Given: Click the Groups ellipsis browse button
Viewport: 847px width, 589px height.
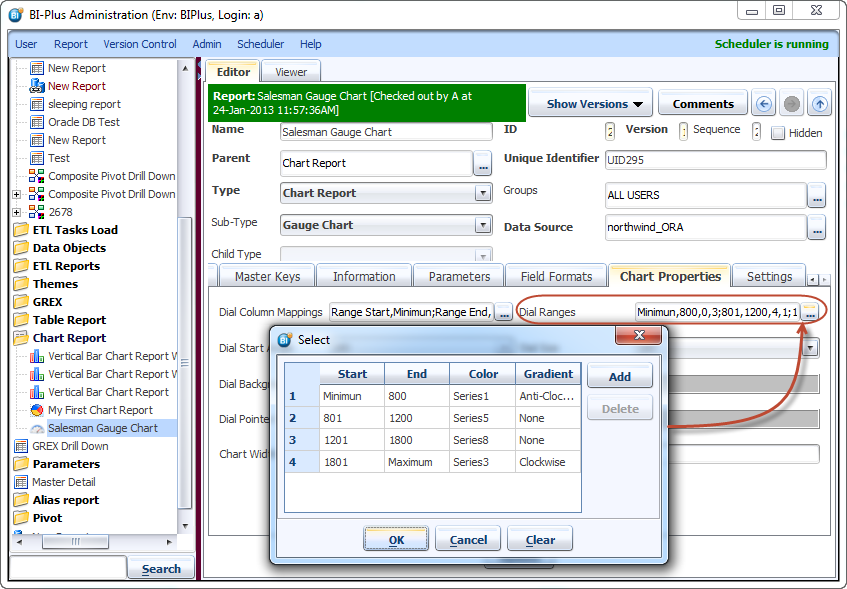Looking at the screenshot, I should point(817,196).
